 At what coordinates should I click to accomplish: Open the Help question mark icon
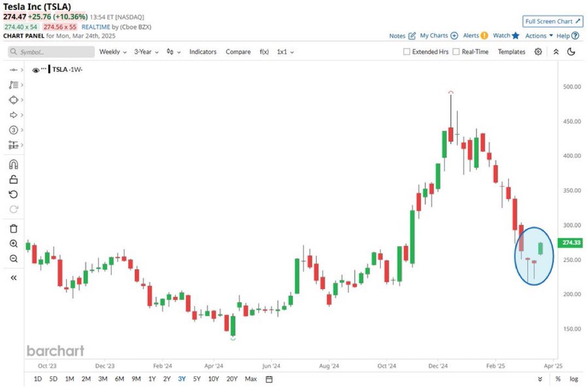click(x=575, y=36)
